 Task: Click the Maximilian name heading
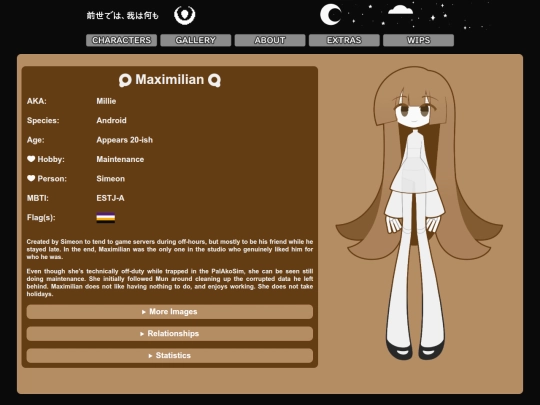tap(169, 80)
